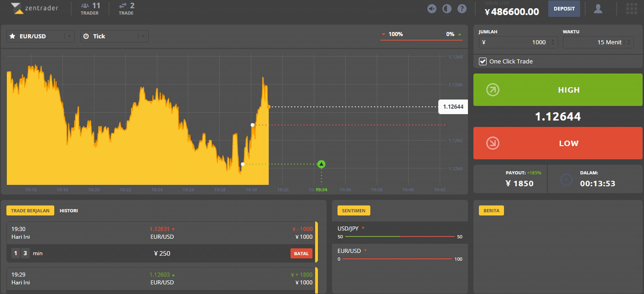Switch to the TRADE BERJALAN tab
644x294 pixels.
(x=31, y=210)
